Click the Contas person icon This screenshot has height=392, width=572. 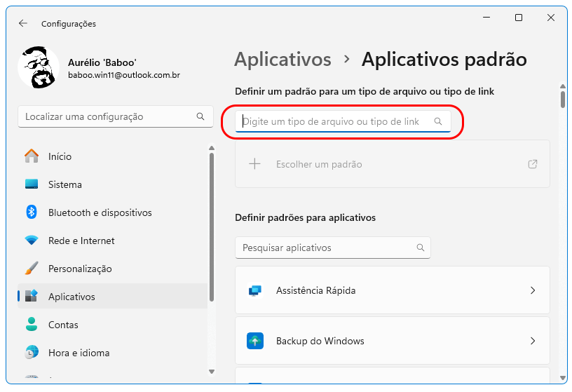coord(32,324)
